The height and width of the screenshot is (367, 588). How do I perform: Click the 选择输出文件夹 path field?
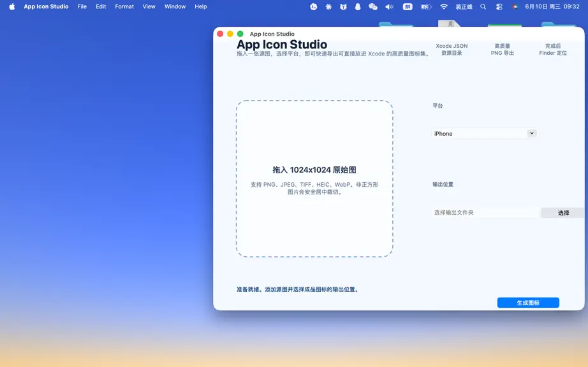coord(485,212)
